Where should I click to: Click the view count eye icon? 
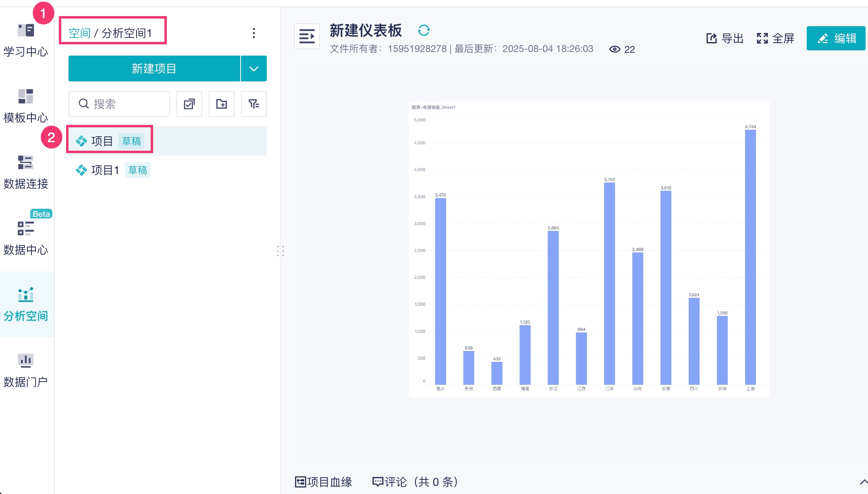click(x=615, y=49)
